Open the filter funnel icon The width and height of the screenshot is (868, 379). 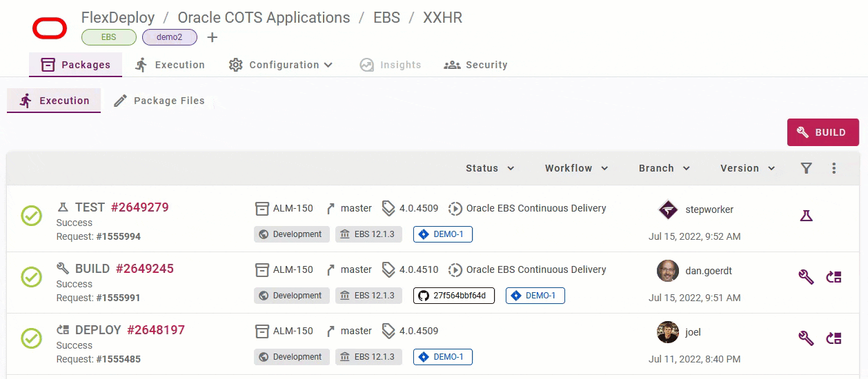tap(806, 168)
